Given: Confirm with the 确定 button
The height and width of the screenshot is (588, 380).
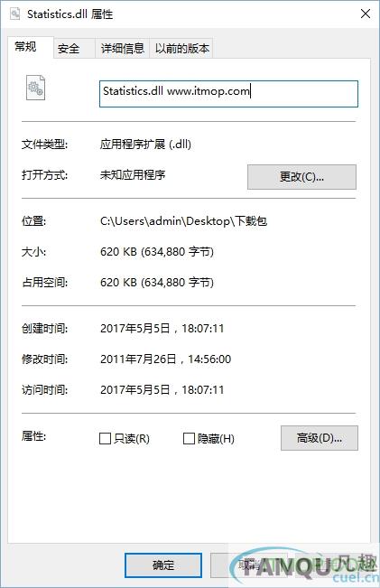Looking at the screenshot, I should 163,565.
